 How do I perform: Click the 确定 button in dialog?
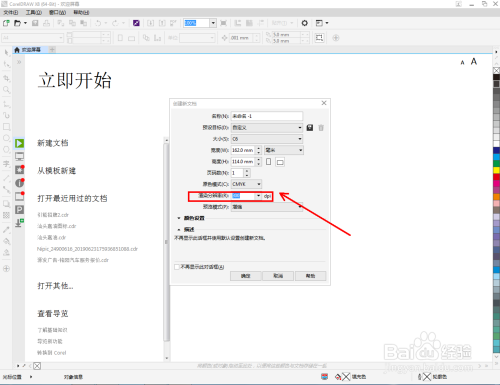(246, 276)
